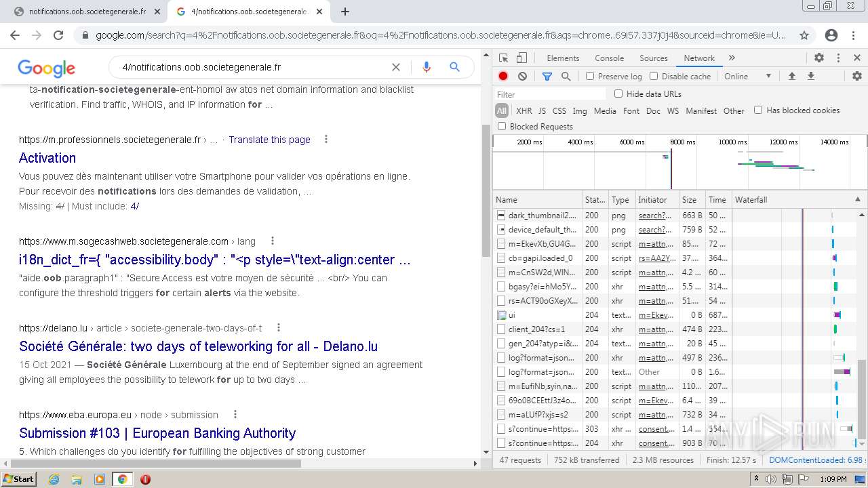
Task: Switch to Console tab
Action: (x=609, y=58)
